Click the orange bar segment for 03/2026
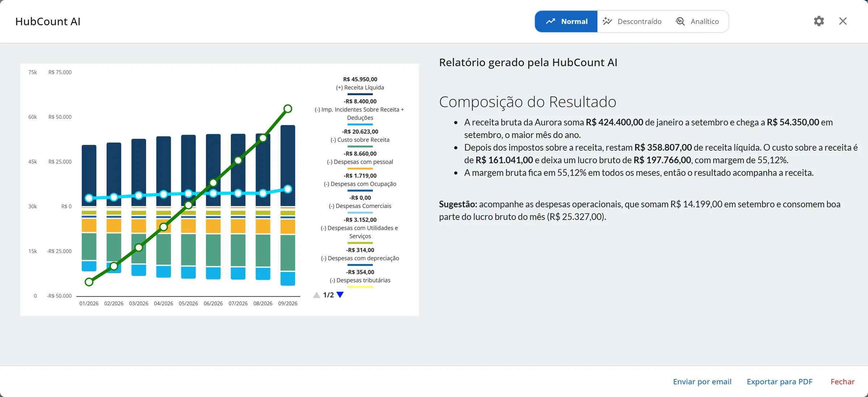Image resolution: width=868 pixels, height=397 pixels. [139, 226]
